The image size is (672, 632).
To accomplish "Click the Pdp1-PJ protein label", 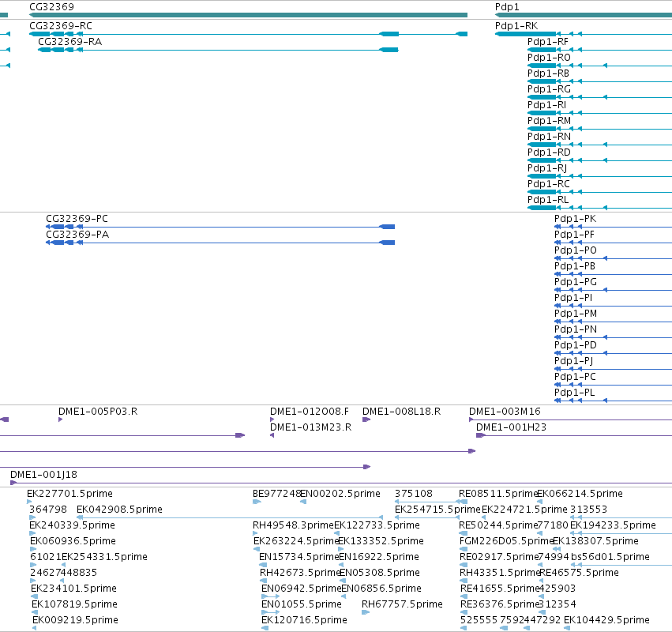I will click(574, 361).
